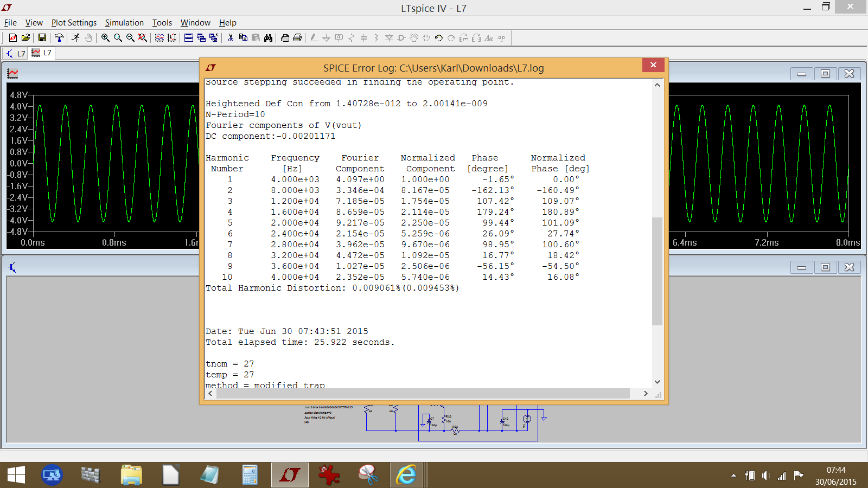Maximize the schematic child window
The height and width of the screenshot is (488, 868).
(825, 267)
